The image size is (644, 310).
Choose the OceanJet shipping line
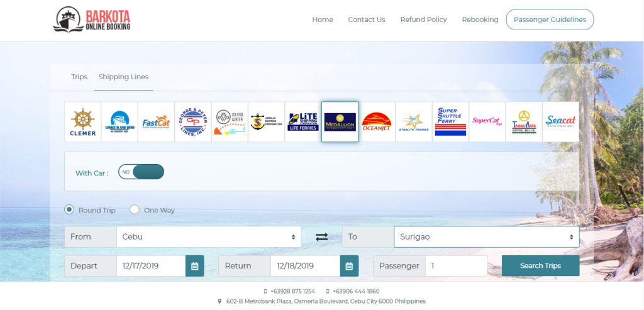coord(377,122)
